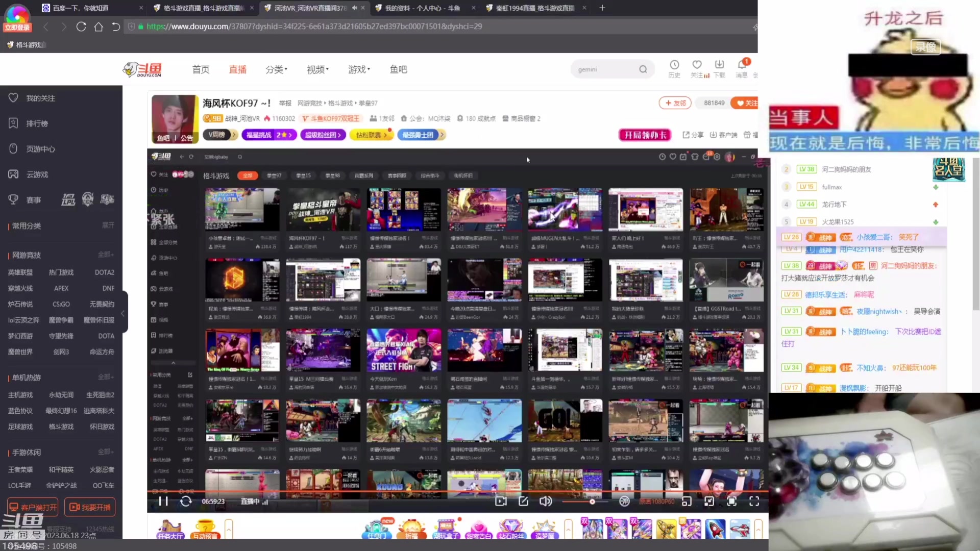Viewport: 980px width, 551px height.
Task: Open the 钻粉联赛 badge
Action: [371, 135]
